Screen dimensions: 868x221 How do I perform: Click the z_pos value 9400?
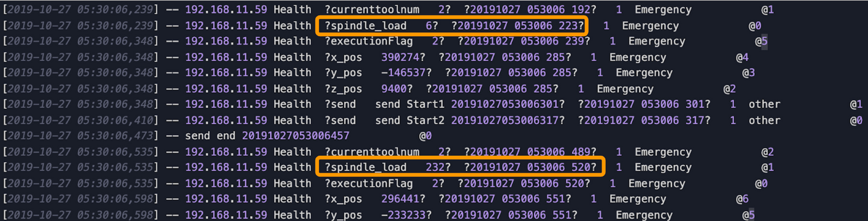click(x=394, y=89)
